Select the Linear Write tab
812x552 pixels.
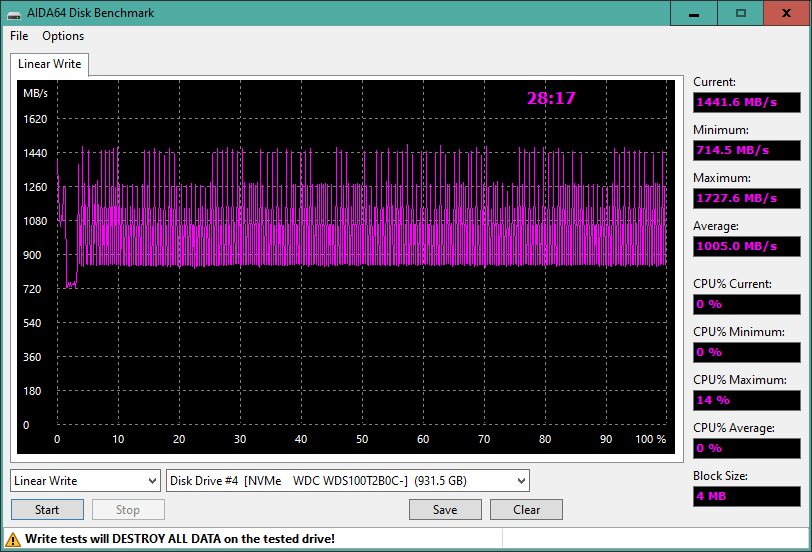pyautogui.click(x=50, y=64)
